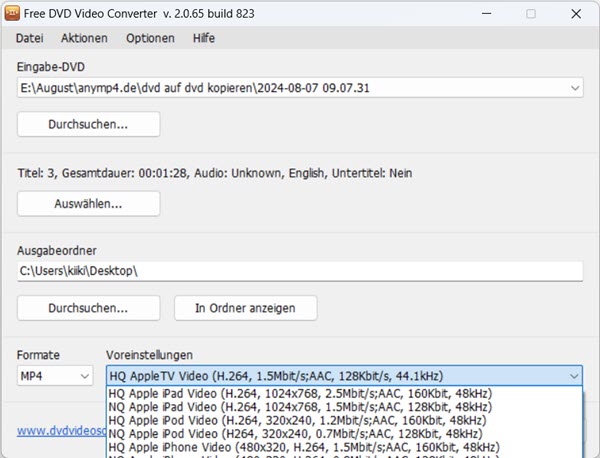Screen dimensions: 600x458
Task: Close the Free DVD Video Converter window
Action: pos(576,14)
